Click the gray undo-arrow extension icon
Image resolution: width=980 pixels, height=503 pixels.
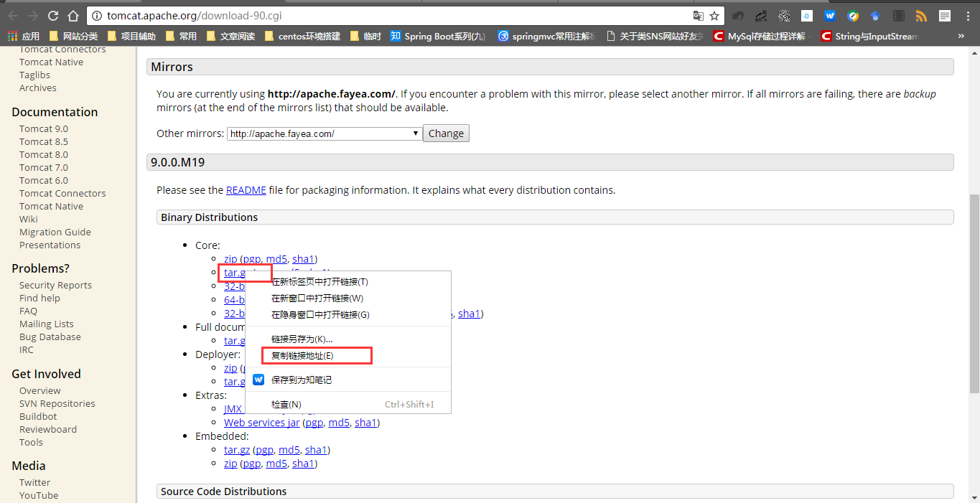coord(738,15)
